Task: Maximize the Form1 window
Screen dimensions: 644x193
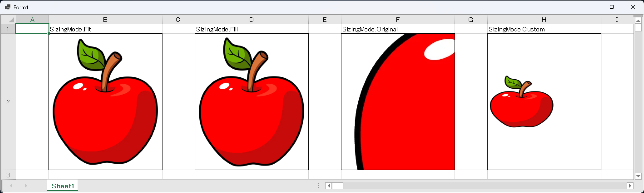Action: pyautogui.click(x=612, y=7)
